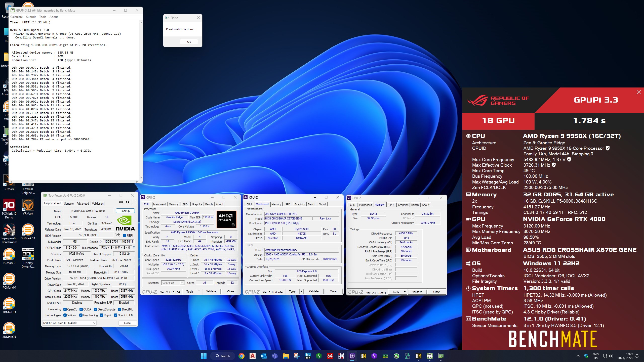This screenshot has height=362, width=644.
Task: Open the PCMark 7 desktop icon
Action: coord(9,256)
